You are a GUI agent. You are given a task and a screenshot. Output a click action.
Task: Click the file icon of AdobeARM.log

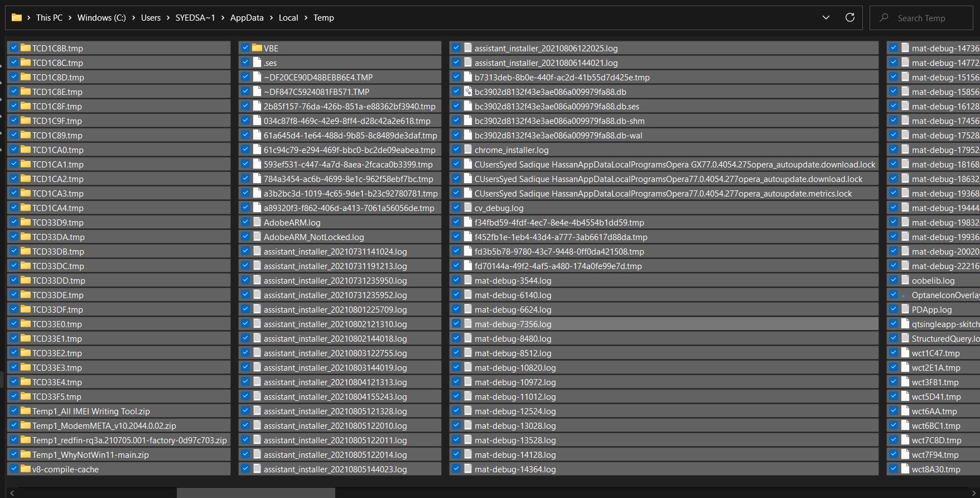point(257,222)
